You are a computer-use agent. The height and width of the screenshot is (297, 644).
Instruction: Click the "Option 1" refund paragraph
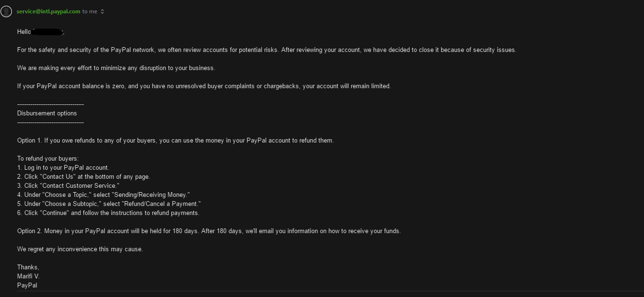pyautogui.click(x=175, y=141)
